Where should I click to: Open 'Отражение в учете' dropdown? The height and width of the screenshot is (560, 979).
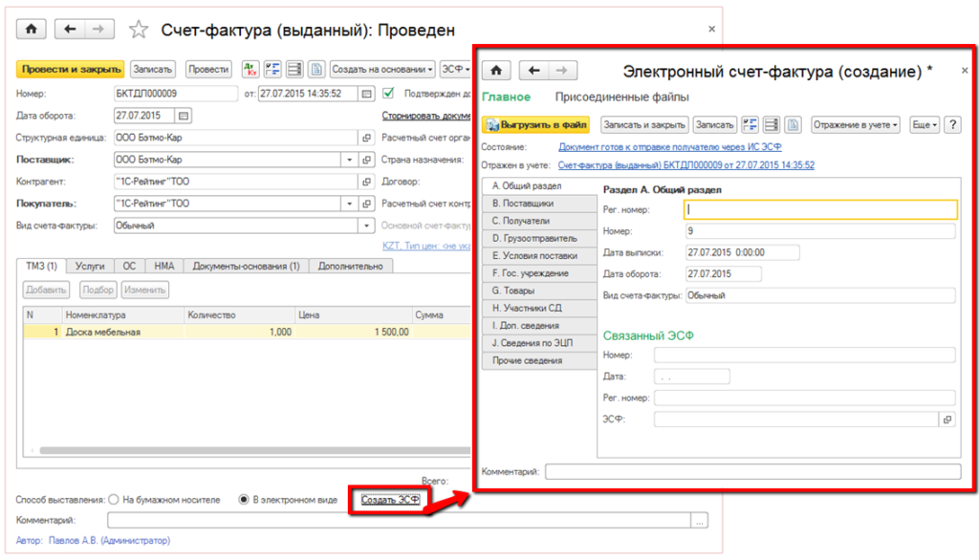click(x=855, y=125)
